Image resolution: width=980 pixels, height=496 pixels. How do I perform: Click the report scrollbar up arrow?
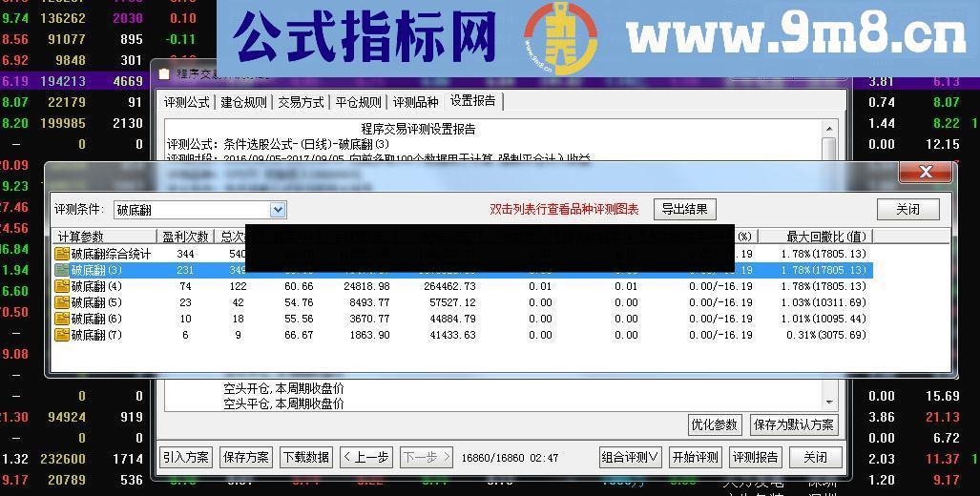(829, 129)
